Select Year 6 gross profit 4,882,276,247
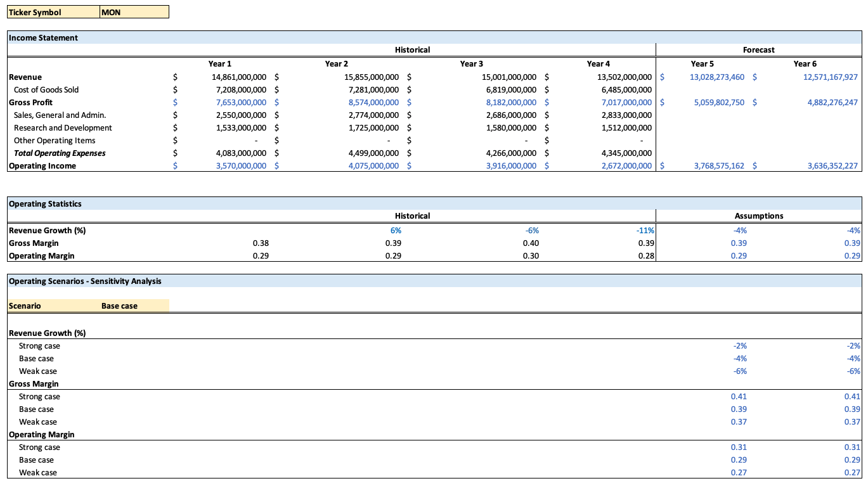868x488 pixels. coord(832,102)
